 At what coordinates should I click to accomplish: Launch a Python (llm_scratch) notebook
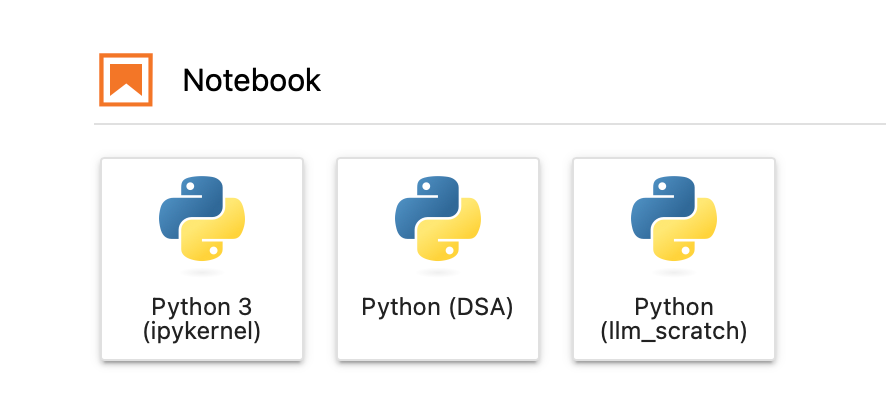coord(674,259)
